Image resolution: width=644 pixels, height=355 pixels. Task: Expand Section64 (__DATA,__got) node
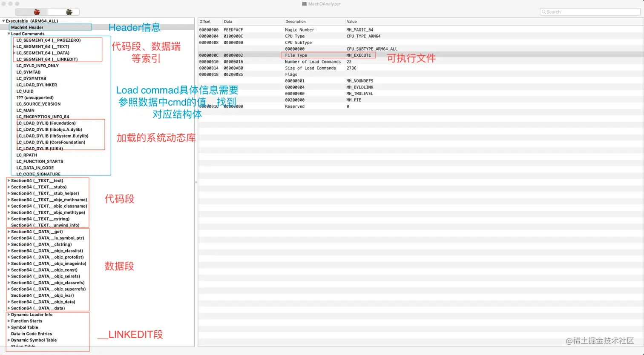pos(9,232)
